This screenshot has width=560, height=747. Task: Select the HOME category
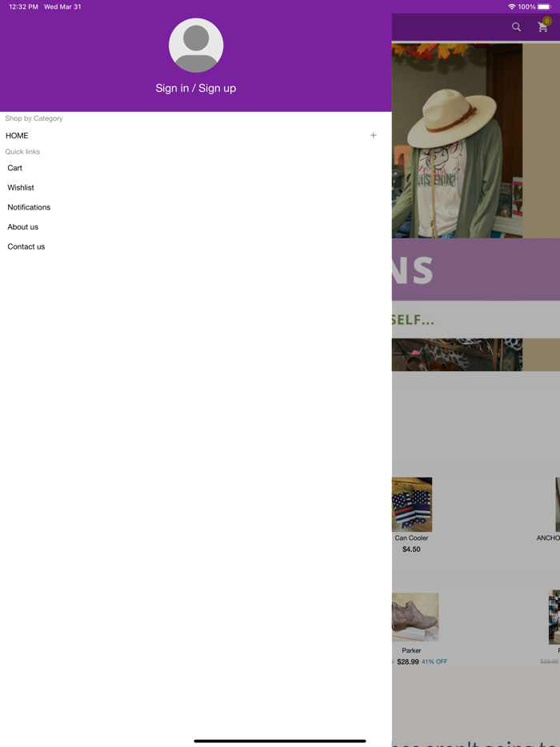pyautogui.click(x=17, y=136)
